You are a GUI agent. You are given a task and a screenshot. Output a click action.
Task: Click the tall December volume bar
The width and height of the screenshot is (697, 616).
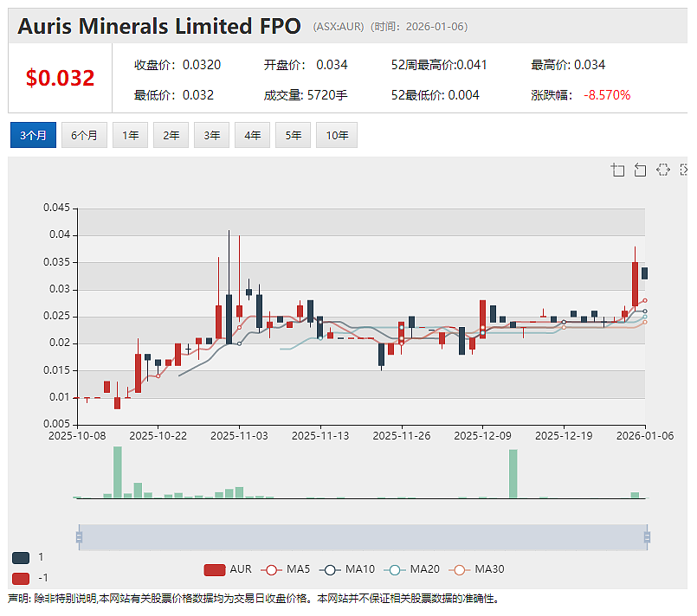coord(513,474)
